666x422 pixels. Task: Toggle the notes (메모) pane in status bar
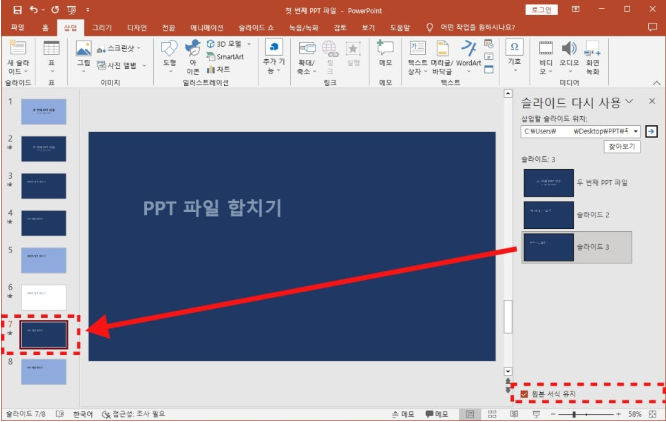(x=403, y=413)
